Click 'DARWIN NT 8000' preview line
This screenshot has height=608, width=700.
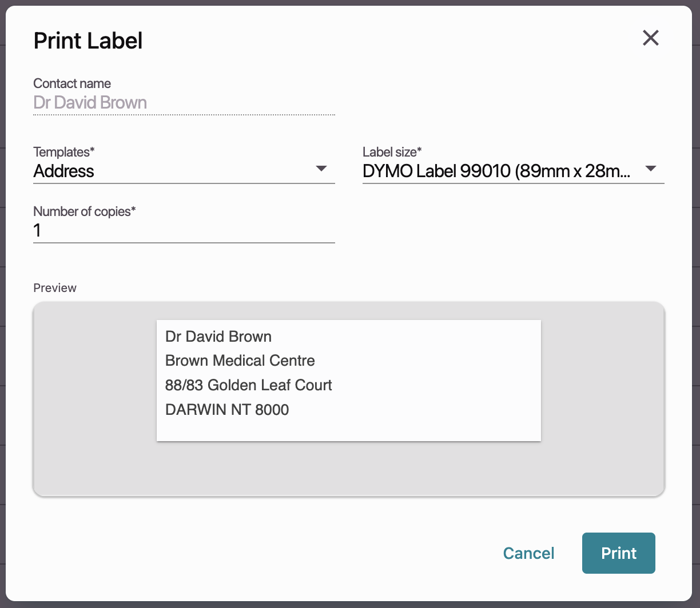click(x=226, y=410)
